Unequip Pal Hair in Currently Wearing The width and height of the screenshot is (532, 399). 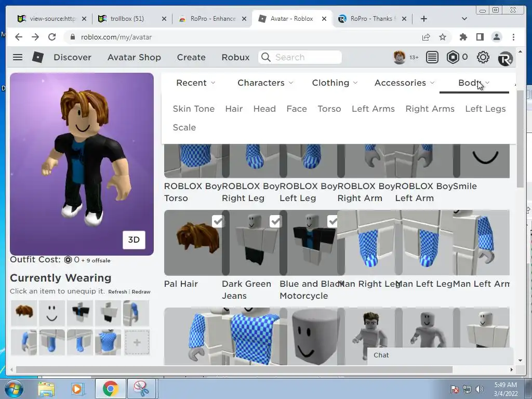(24, 313)
